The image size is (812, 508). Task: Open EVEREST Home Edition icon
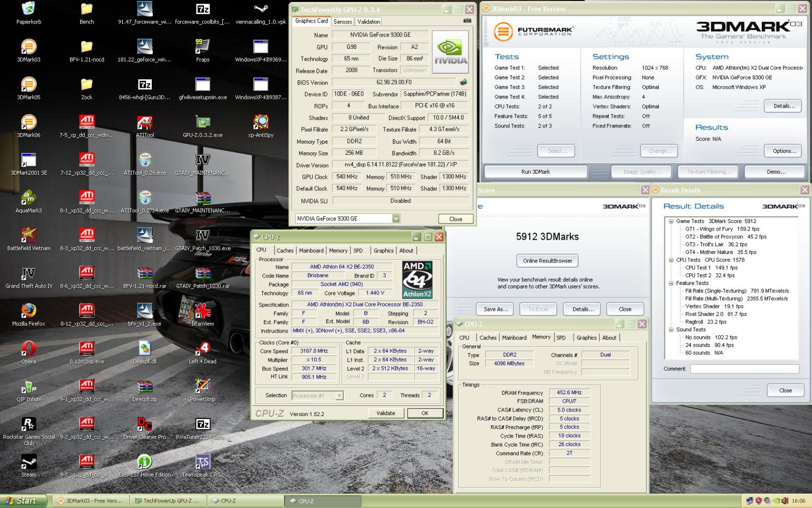145,462
